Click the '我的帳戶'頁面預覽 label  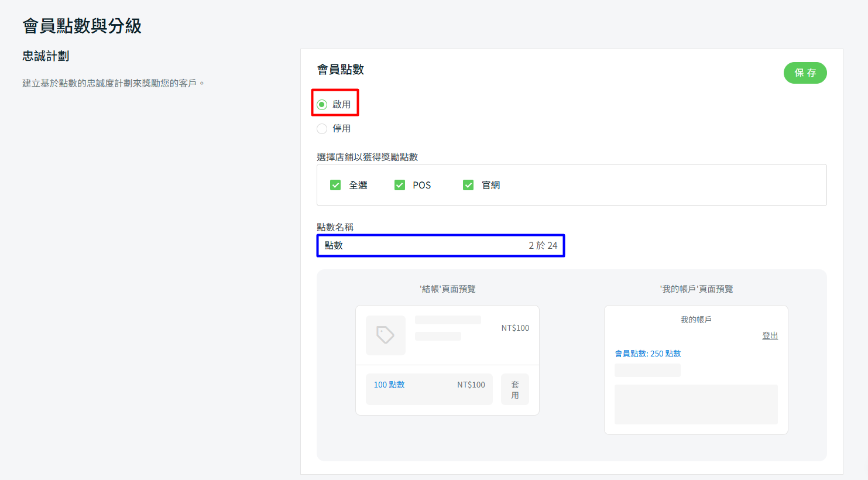click(x=696, y=289)
